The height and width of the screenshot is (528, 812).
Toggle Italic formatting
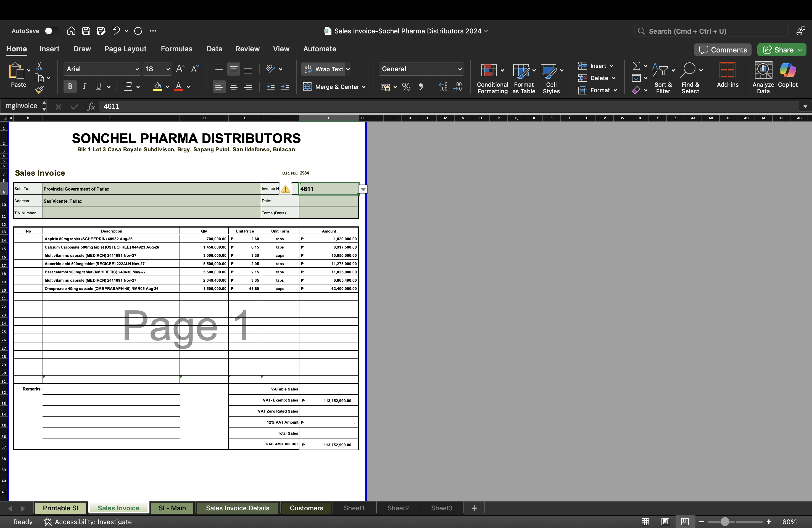pos(84,87)
